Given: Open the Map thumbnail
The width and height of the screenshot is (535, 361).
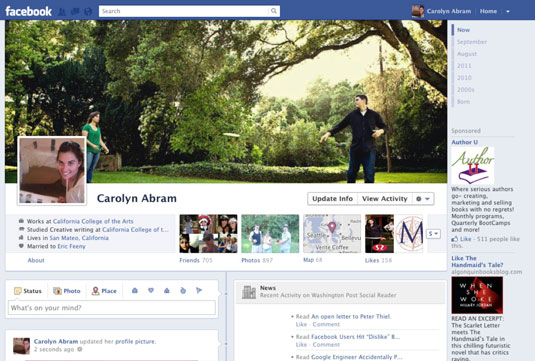Looking at the screenshot, I should (332, 234).
